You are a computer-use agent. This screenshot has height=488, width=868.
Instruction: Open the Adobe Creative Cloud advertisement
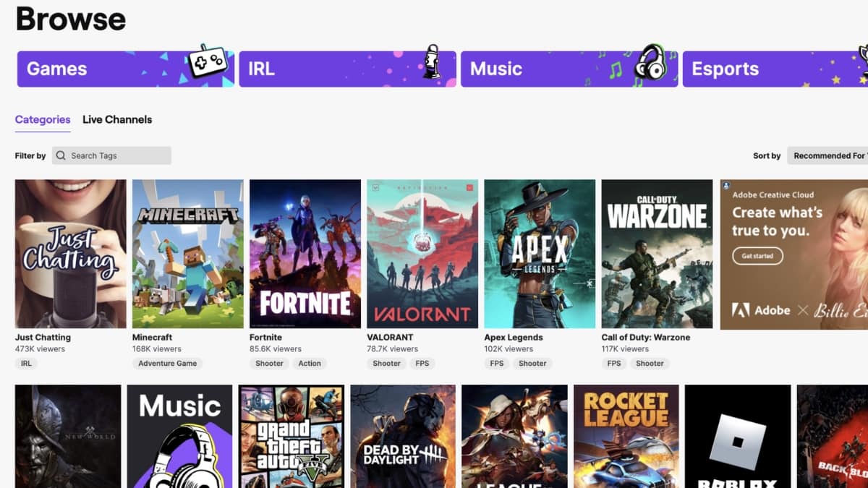coord(794,254)
